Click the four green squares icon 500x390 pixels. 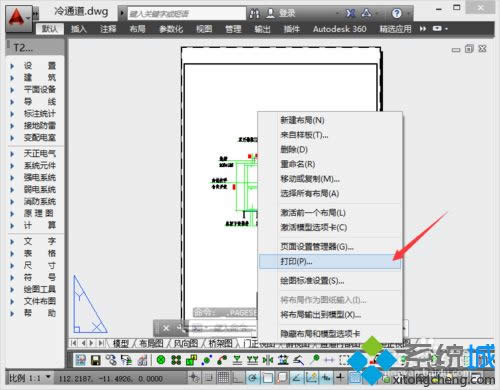point(176,360)
